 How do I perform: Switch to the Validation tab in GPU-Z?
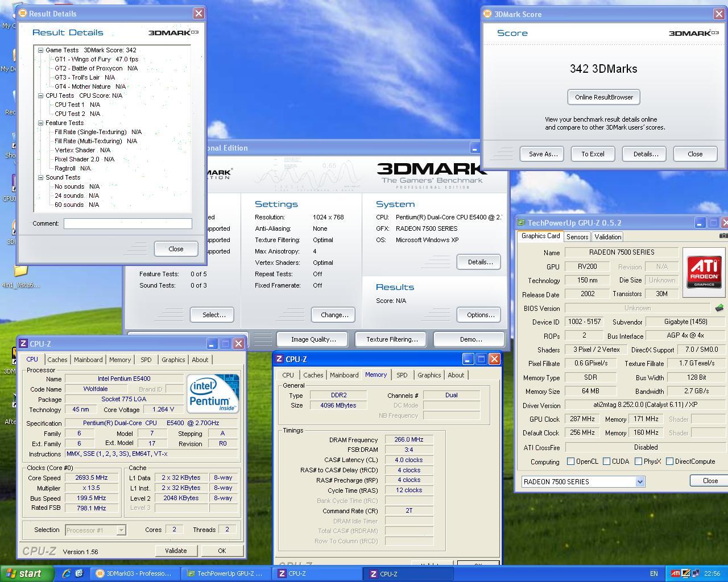click(607, 236)
